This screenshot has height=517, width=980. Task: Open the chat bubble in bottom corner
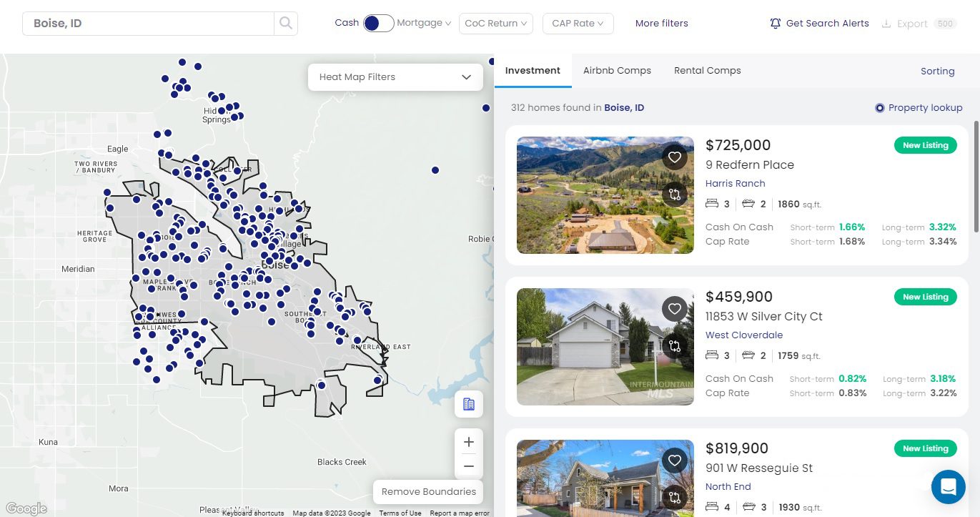pos(948,487)
